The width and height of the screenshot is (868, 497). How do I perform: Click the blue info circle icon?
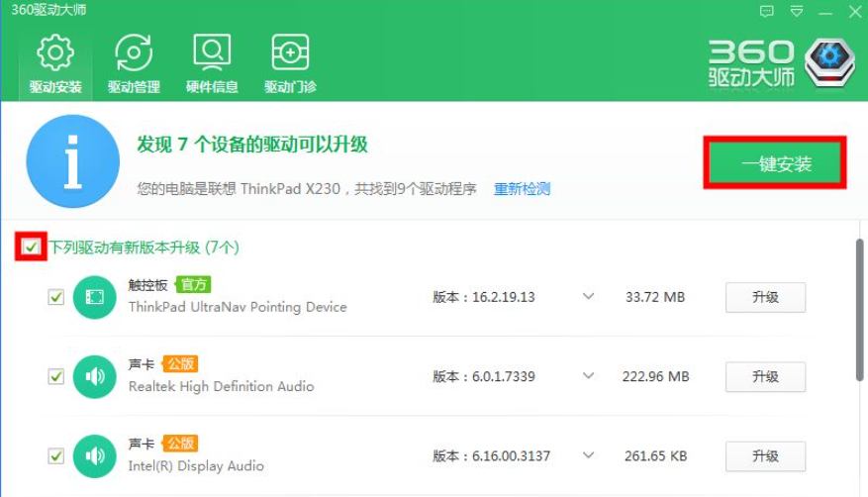point(72,161)
